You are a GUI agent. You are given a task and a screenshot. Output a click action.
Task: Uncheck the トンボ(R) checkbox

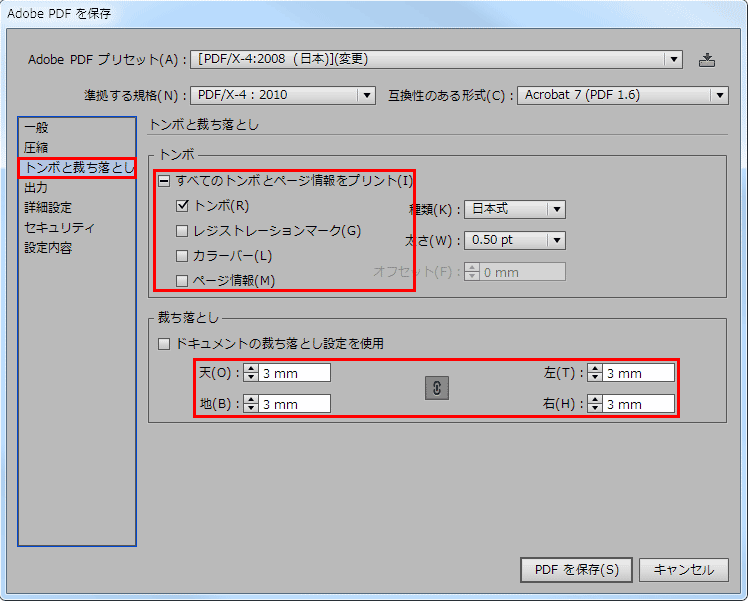(x=182, y=206)
